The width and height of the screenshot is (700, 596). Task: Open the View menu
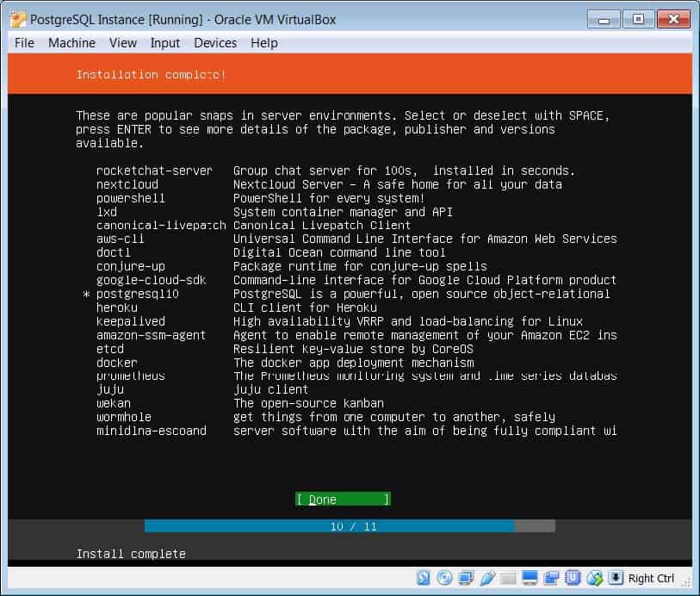pos(123,43)
